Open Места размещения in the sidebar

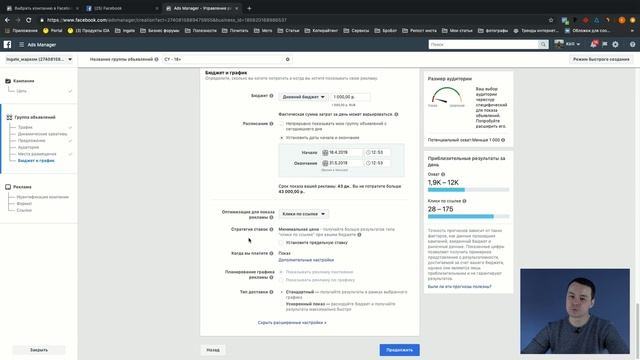tap(37, 154)
